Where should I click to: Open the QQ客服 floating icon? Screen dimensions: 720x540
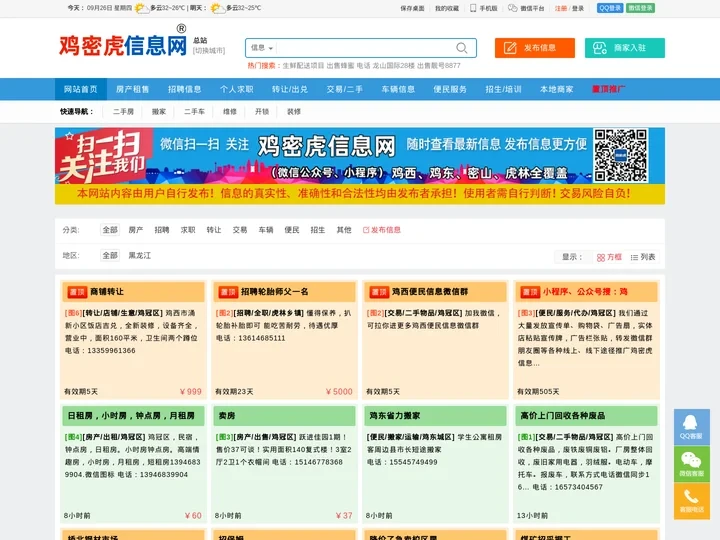pos(692,427)
